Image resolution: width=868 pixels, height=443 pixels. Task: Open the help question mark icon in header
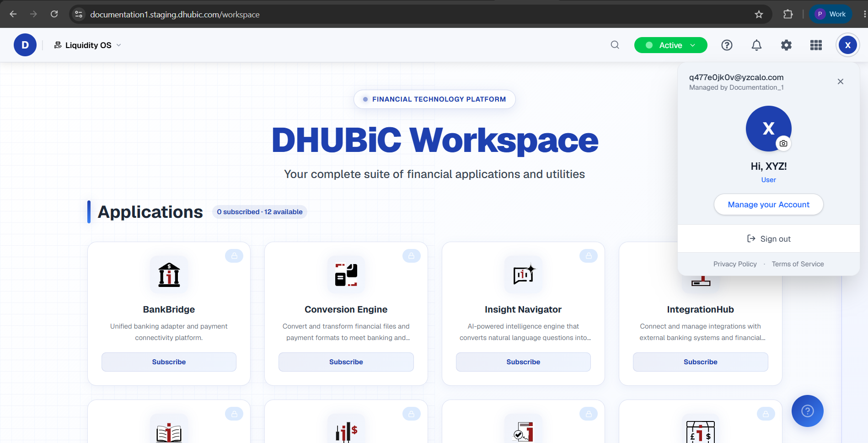point(727,45)
